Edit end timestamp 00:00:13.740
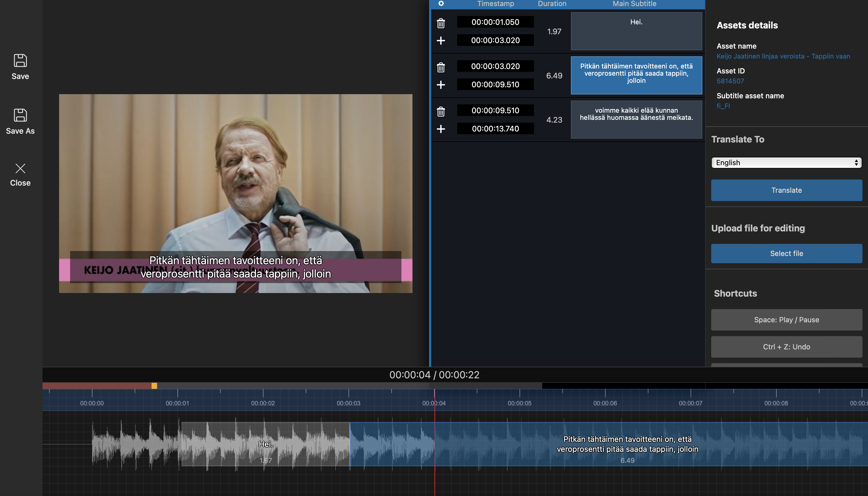Viewport: 868px width, 496px height. 495,129
